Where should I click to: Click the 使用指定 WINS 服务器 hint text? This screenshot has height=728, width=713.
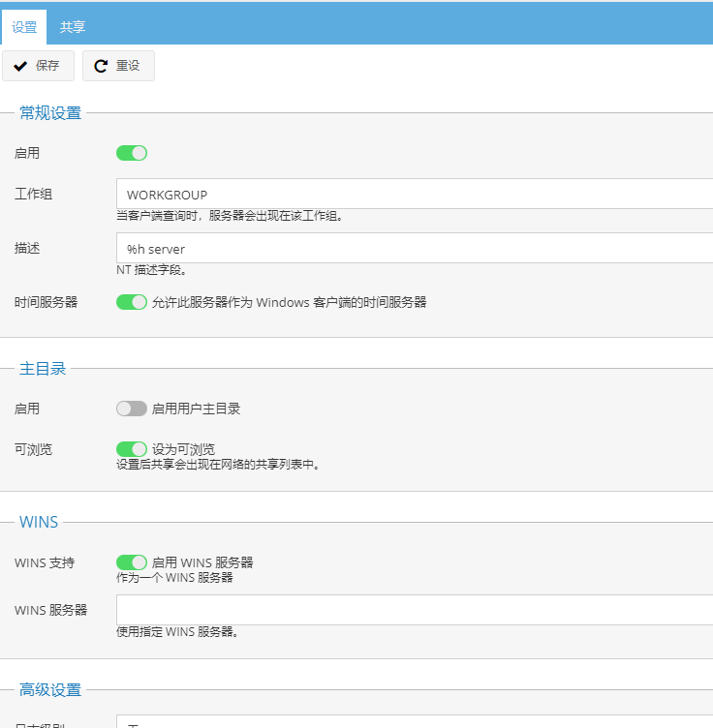point(177,632)
